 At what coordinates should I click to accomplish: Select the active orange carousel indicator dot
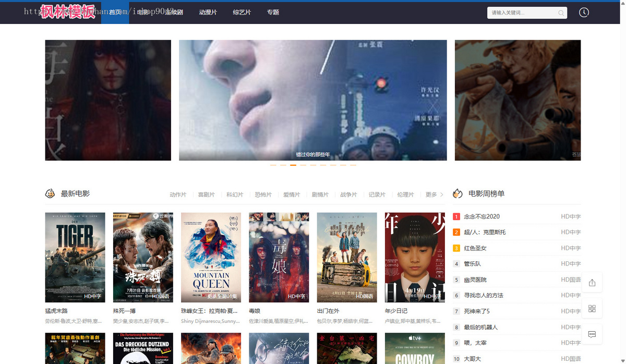[293, 165]
